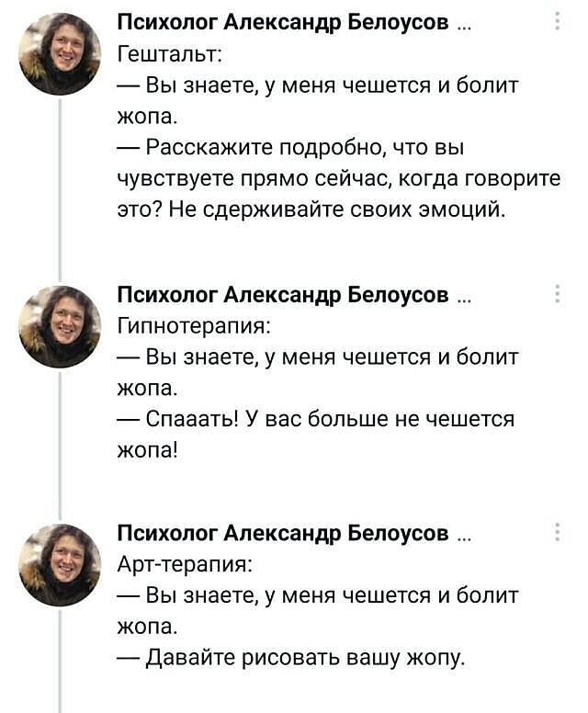Click the author name above the Арт-терапия post
This screenshot has width=588, height=713.
click(285, 533)
